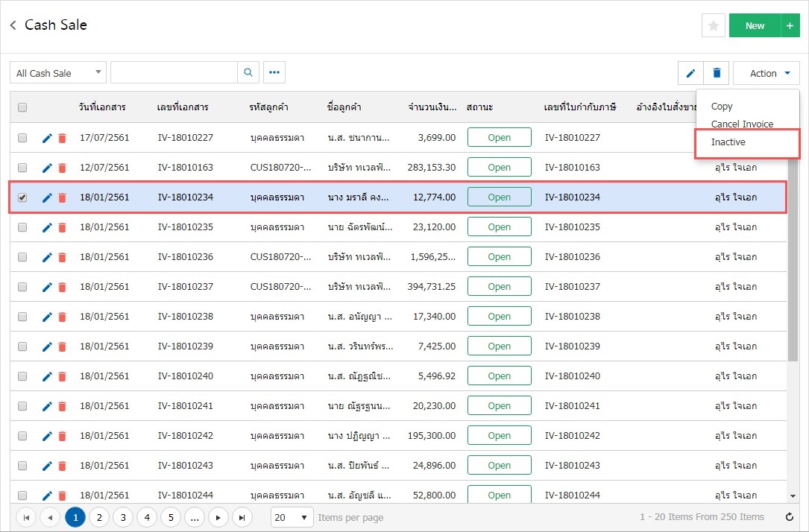Go back using the arrow beside Cash Sale
This screenshot has height=532, width=809.
pos(13,25)
